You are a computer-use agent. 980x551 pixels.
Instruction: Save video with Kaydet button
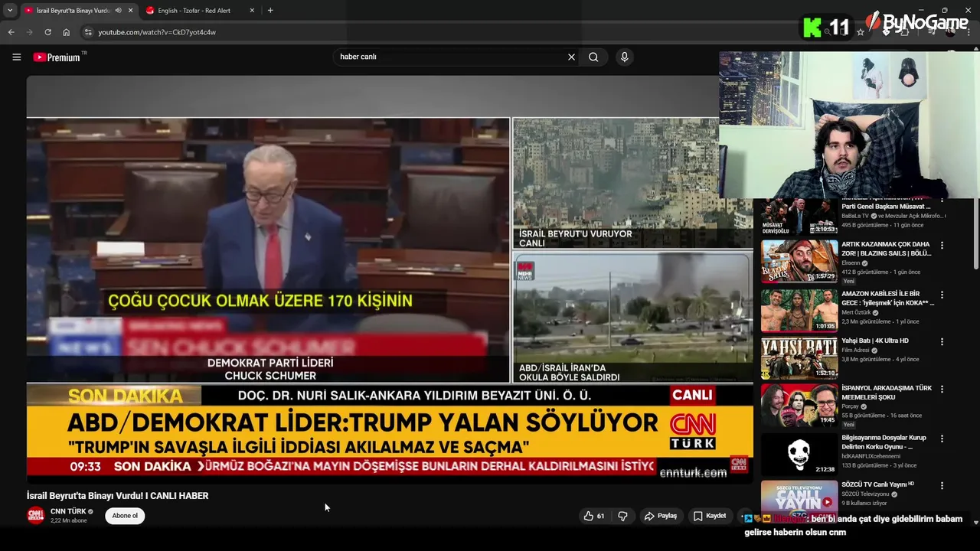[x=710, y=516]
